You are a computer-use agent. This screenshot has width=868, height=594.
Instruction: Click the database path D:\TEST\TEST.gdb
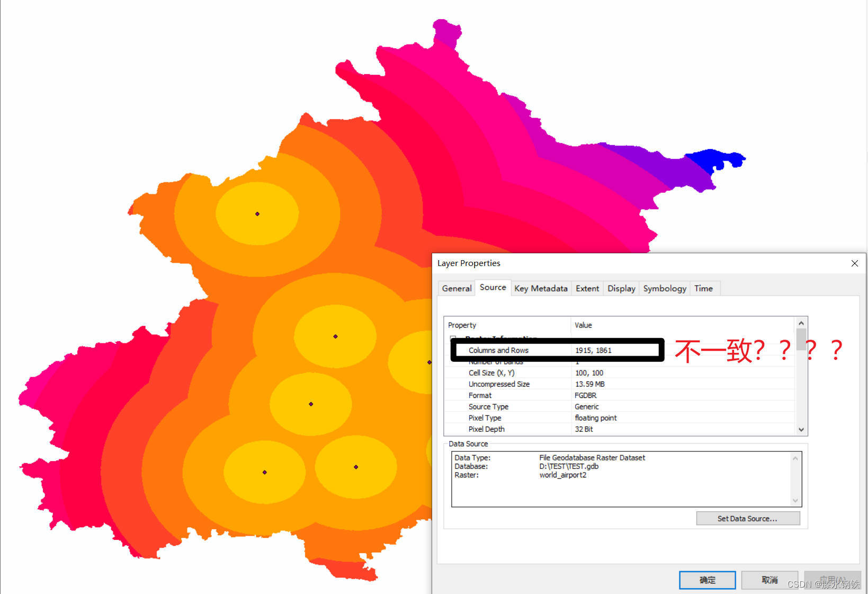click(x=569, y=466)
